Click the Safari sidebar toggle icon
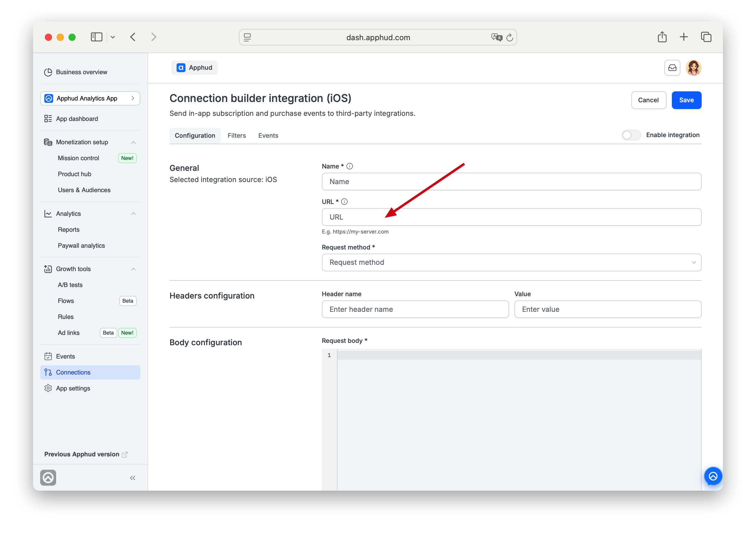 coord(97,37)
